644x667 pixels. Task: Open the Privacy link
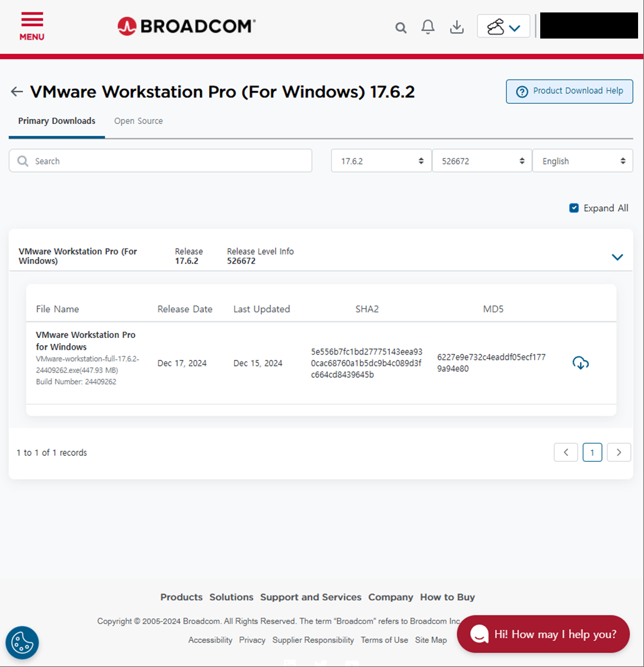[252, 640]
